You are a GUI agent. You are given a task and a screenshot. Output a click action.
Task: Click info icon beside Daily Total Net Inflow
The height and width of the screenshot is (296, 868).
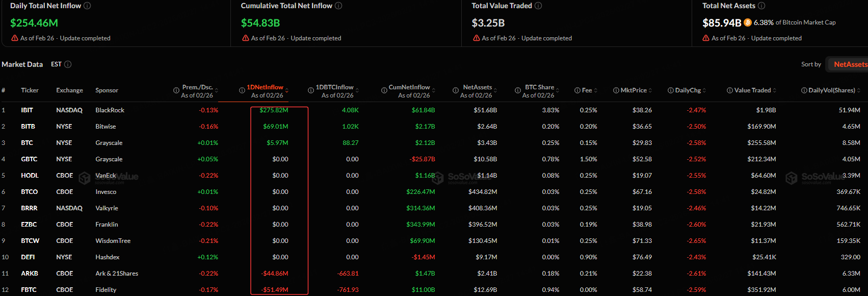[87, 6]
